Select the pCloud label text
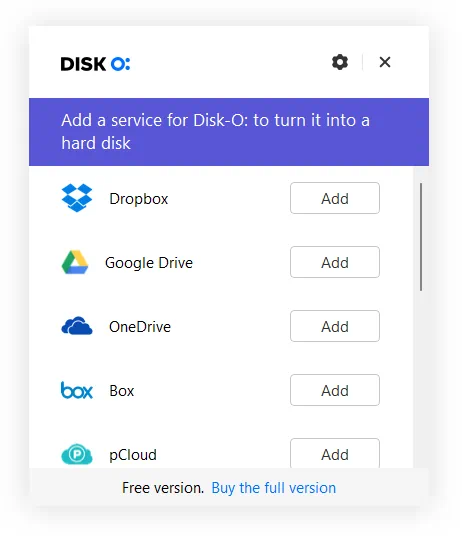 pos(133,455)
